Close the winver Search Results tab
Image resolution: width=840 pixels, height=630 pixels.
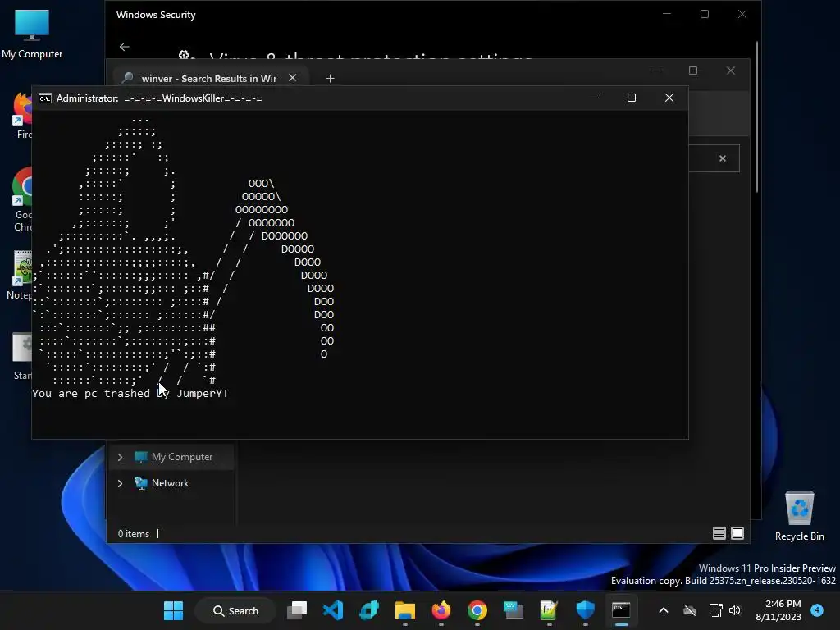[293, 78]
